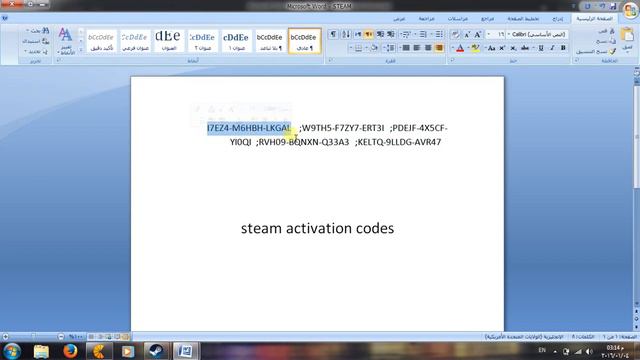
Task: Open Steam from the taskbar
Action: coord(156,351)
